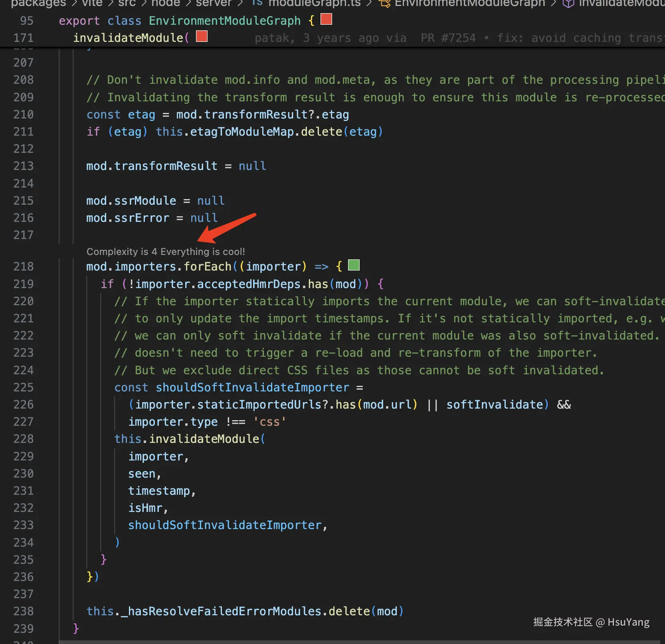
Task: Open the src breadcrumb segment
Action: [127, 3]
